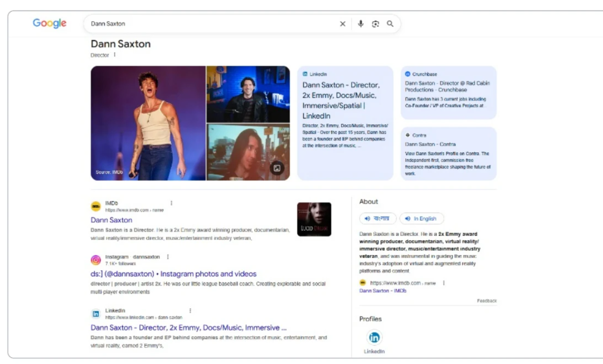The width and height of the screenshot is (603, 364).
Task: Open the three-dot menu in About source
Action: coord(443,283)
